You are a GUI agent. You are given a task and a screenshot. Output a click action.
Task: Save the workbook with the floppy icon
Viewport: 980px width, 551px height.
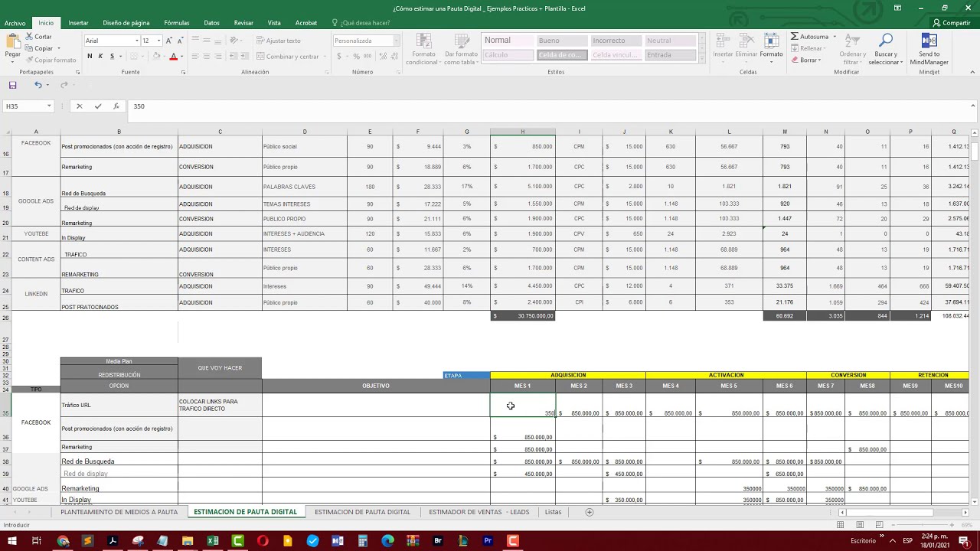tap(12, 85)
